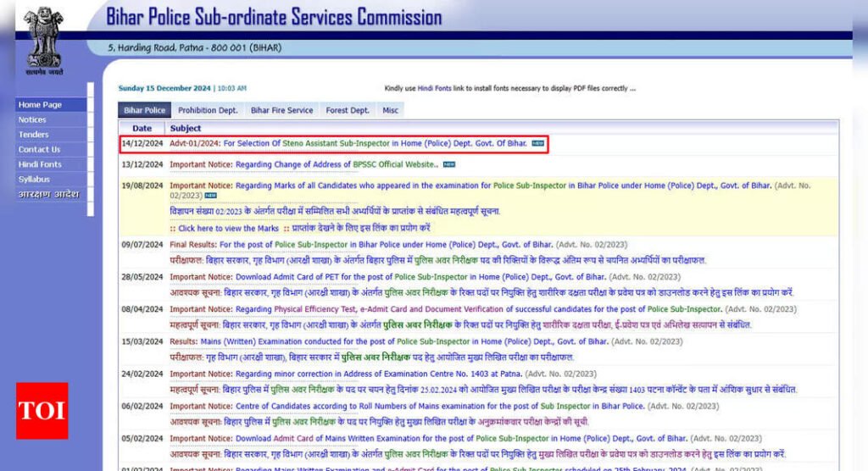Click Hindi आवश्यक सूचना line under 05/02/2024

pyautogui.click(x=478, y=454)
